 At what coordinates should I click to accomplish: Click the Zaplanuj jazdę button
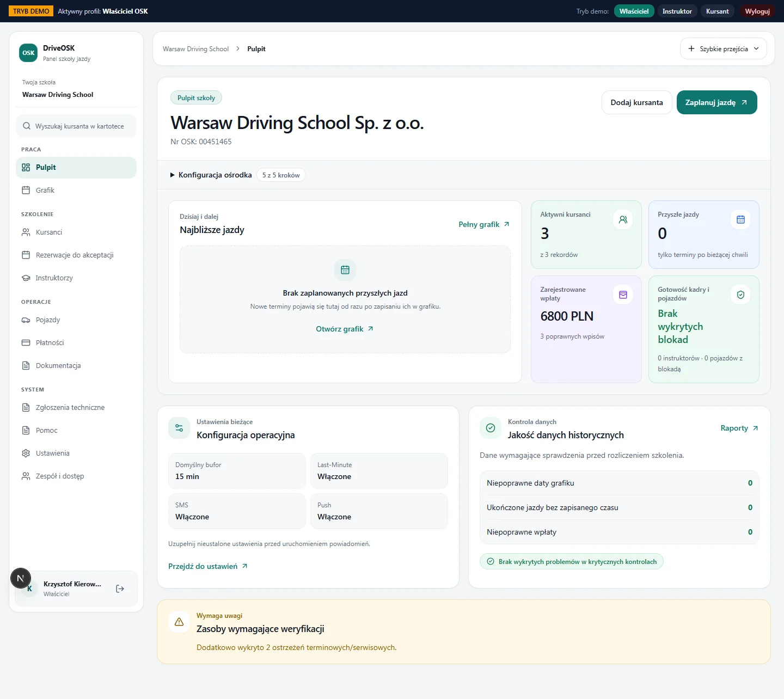click(716, 102)
